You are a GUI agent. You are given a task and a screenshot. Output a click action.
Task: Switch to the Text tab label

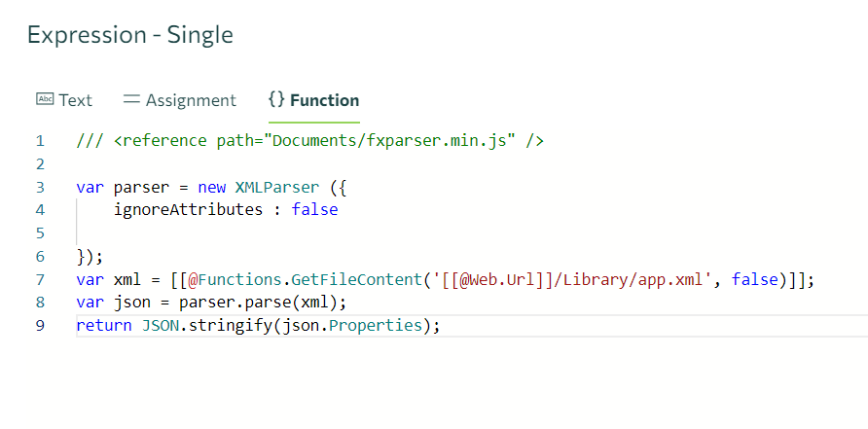pos(75,100)
